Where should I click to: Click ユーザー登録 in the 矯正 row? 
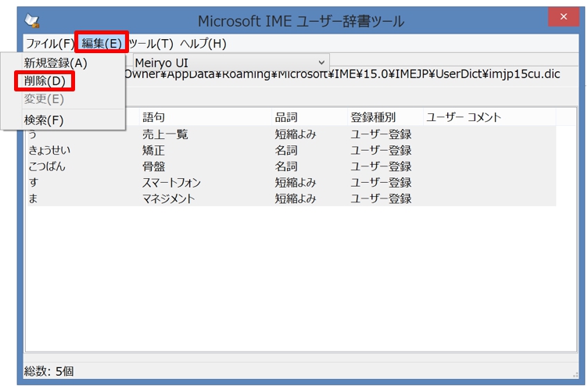381,150
